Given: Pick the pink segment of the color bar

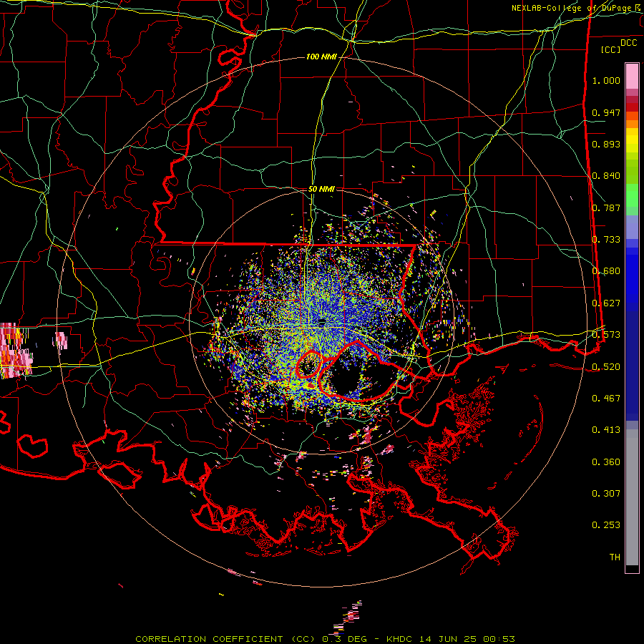Looking at the screenshot, I should pyautogui.click(x=632, y=77).
